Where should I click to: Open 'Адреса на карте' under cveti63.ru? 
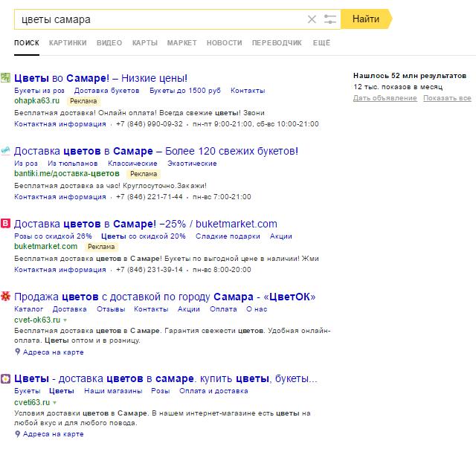[x=53, y=434]
